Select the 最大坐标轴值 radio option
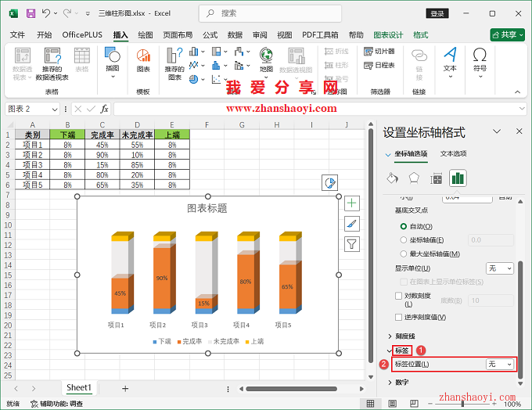The image size is (532, 410). point(404,254)
